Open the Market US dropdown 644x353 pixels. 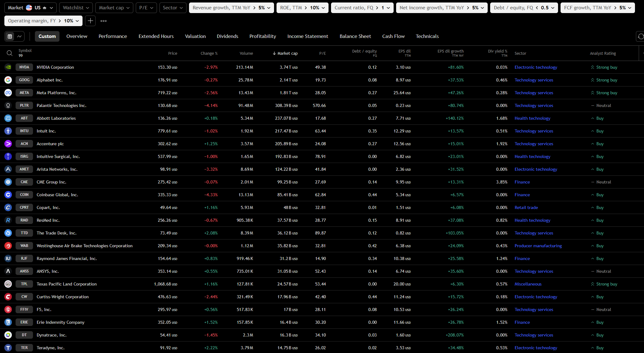click(x=31, y=8)
